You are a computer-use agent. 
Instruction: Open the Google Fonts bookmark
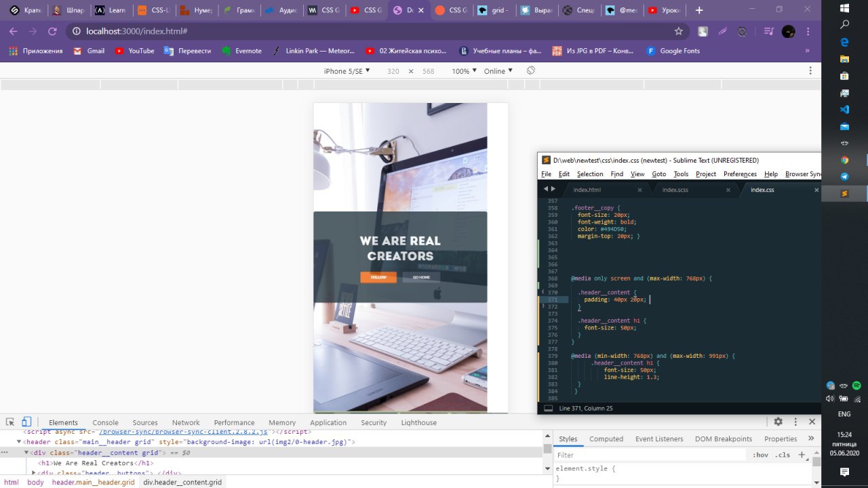673,51
